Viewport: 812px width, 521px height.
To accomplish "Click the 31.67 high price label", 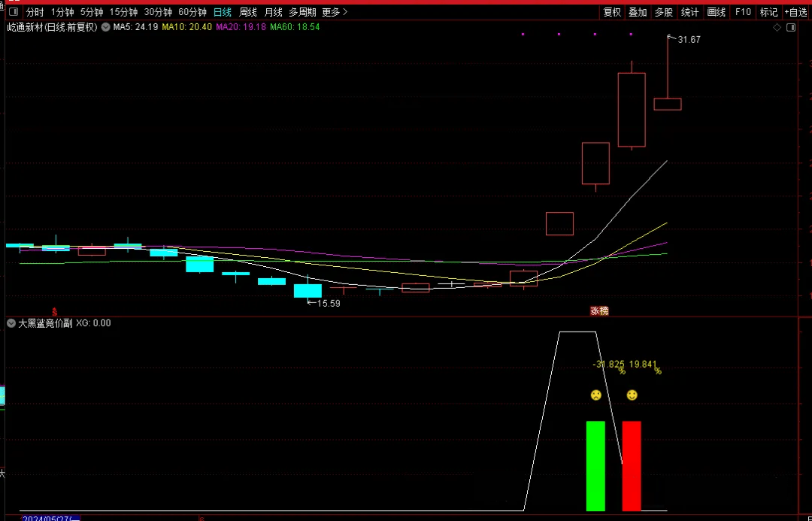I will [x=689, y=40].
